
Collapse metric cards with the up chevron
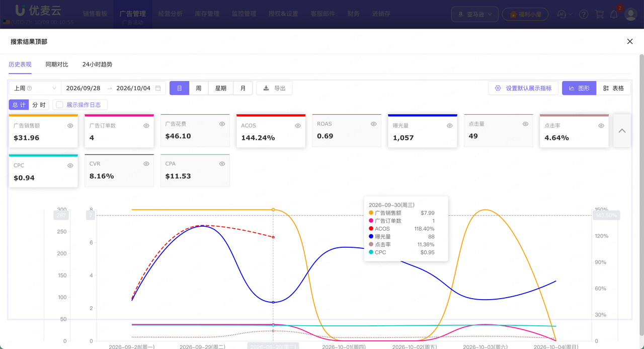tap(622, 130)
